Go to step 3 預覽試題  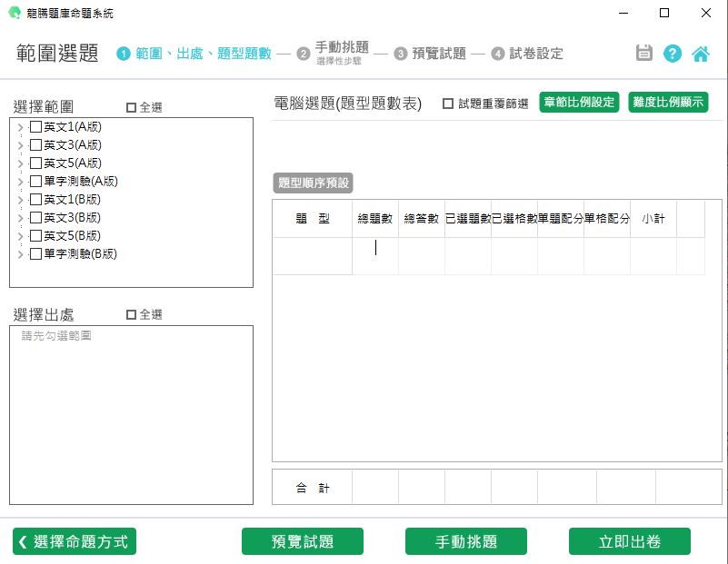[x=431, y=54]
